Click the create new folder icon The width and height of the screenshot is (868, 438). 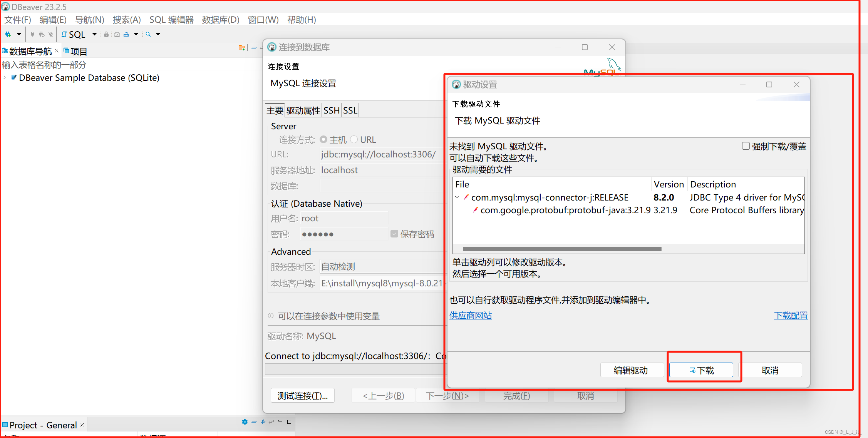241,48
